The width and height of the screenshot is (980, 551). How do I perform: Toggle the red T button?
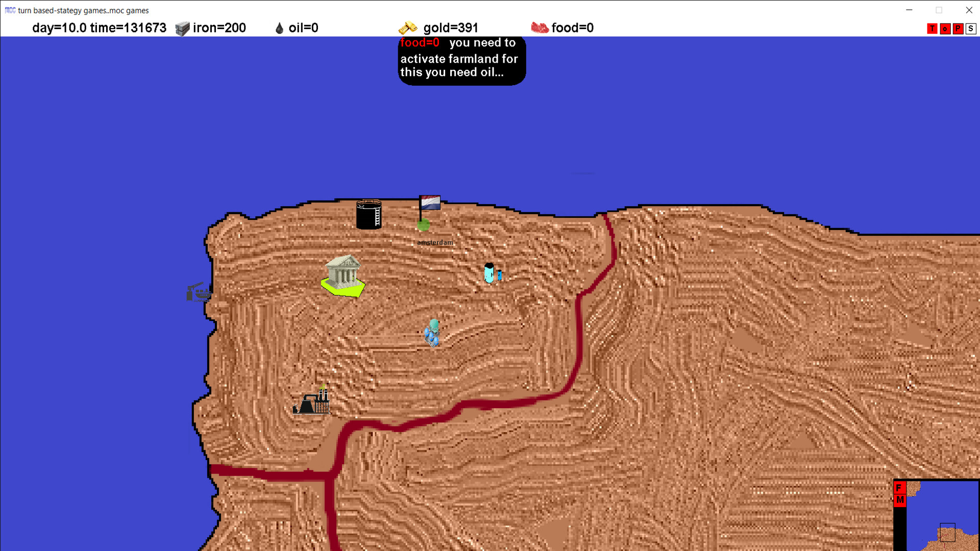(x=933, y=29)
